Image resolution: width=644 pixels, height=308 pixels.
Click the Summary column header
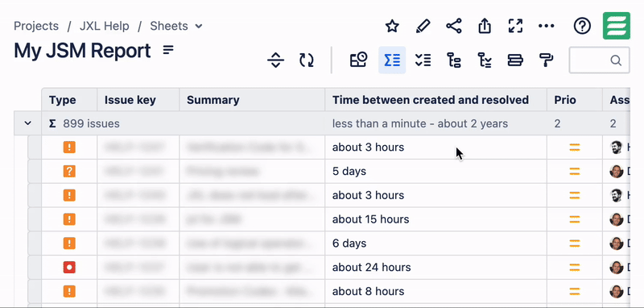click(252, 100)
